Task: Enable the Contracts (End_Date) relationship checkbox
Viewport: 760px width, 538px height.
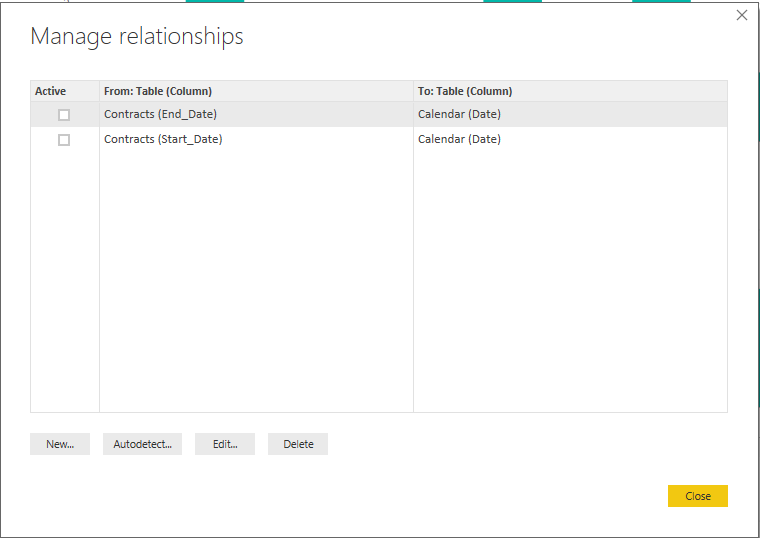Action: (x=64, y=115)
